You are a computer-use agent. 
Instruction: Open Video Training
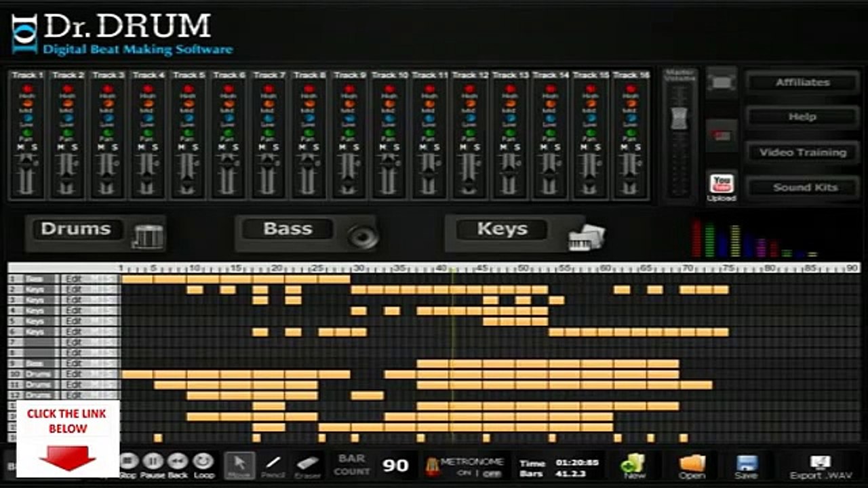pos(802,152)
